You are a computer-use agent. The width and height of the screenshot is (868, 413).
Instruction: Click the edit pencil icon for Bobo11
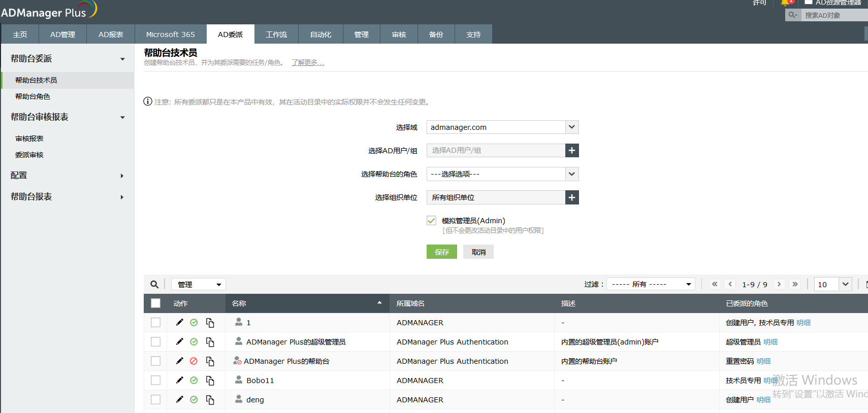(x=179, y=380)
